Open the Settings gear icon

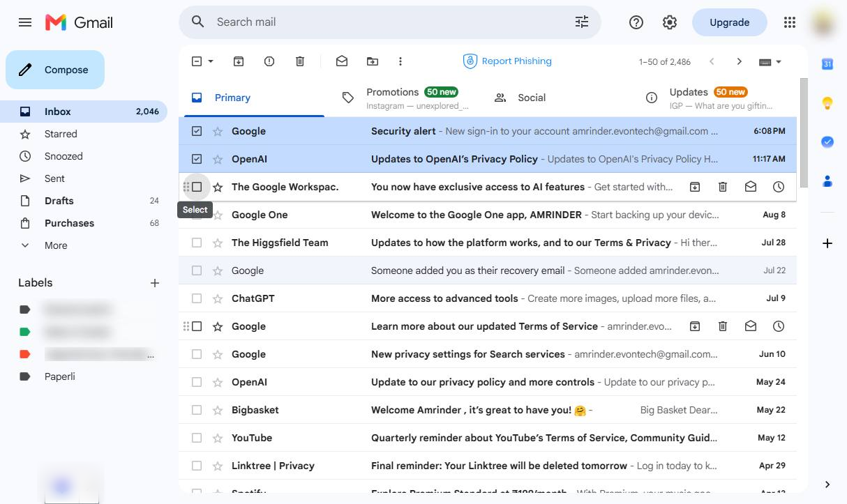(670, 22)
